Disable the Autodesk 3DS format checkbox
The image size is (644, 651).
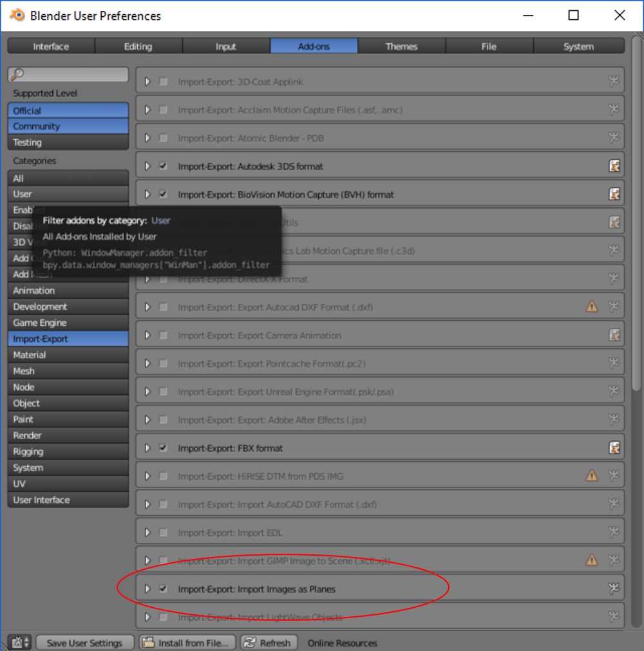point(163,166)
